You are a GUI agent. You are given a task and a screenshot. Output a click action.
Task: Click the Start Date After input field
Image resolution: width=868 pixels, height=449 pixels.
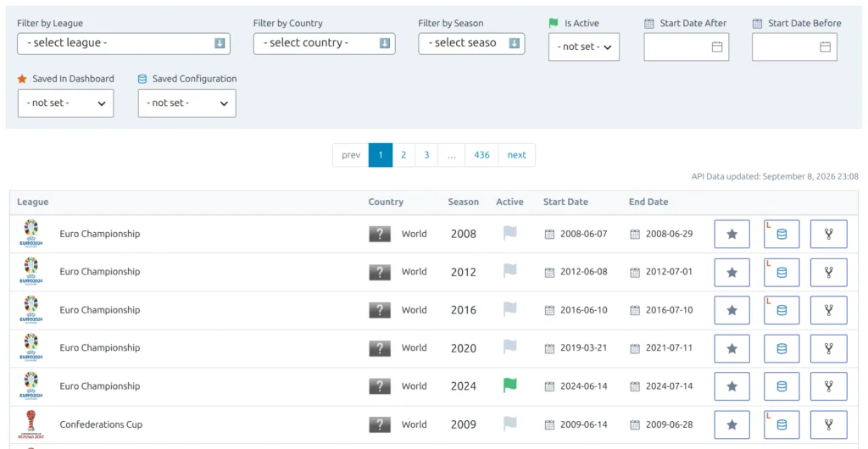click(x=687, y=47)
